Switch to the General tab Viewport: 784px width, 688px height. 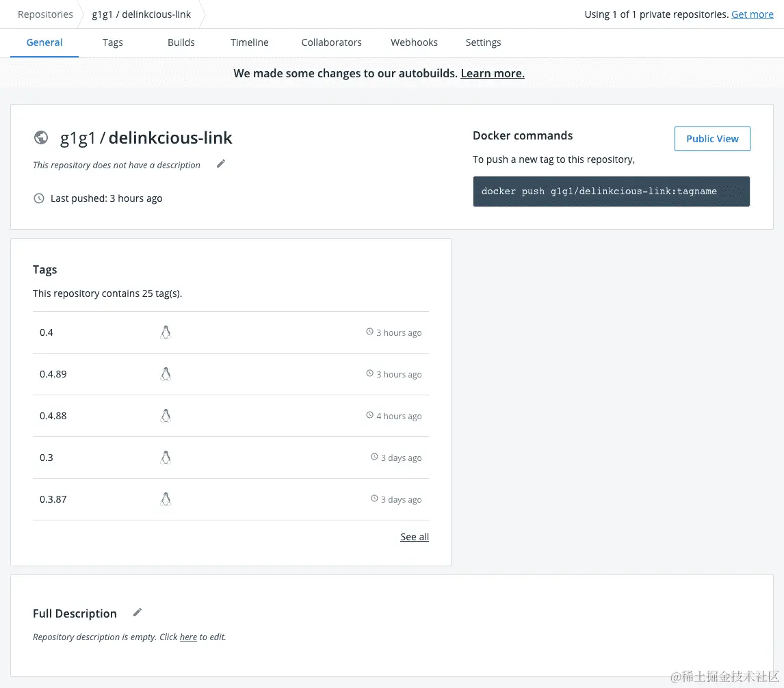(x=44, y=42)
